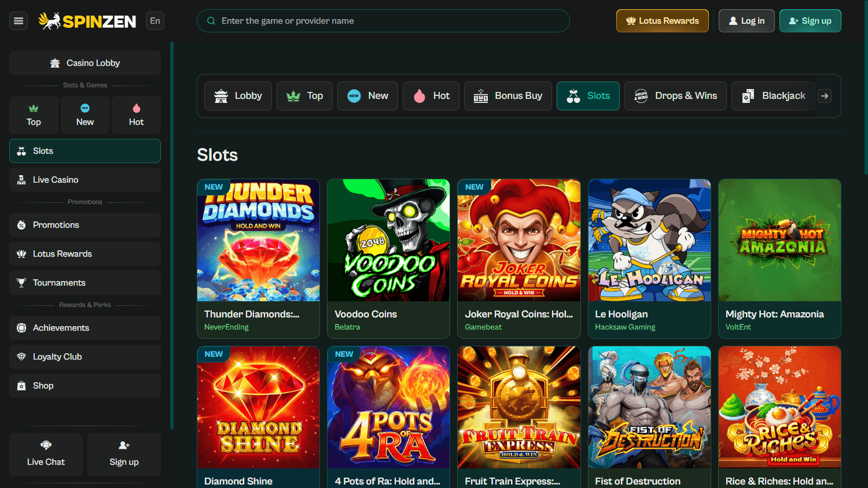This screenshot has height=488, width=868.
Task: Open Loyalty Club in the sidebar
Action: (85, 357)
